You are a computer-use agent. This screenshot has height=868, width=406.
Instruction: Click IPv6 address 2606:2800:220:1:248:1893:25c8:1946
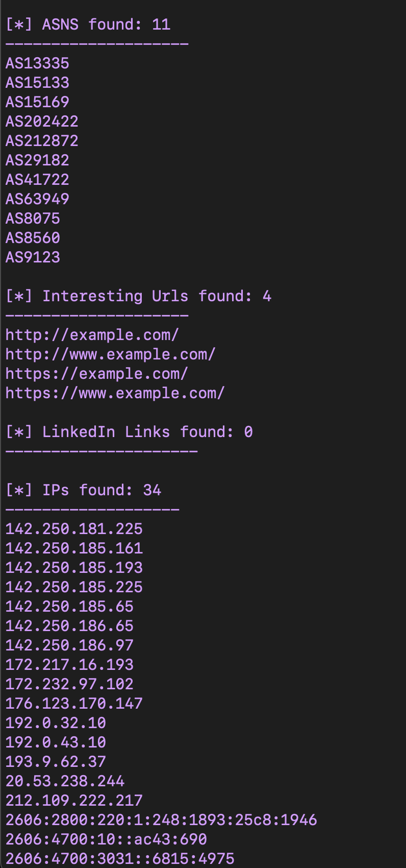point(161,820)
